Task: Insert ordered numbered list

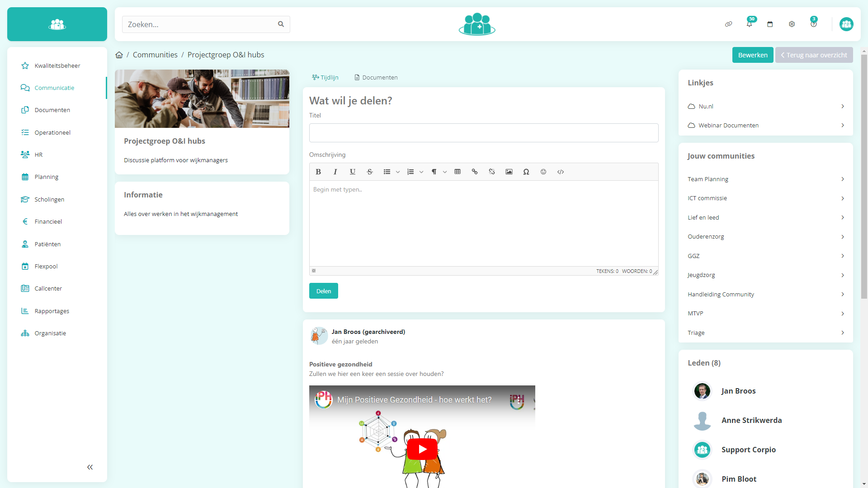Action: (x=410, y=172)
